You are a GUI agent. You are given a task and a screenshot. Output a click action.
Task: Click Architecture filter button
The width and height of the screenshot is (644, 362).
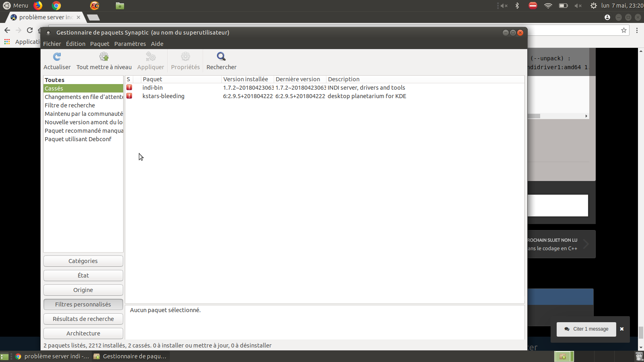(x=83, y=333)
